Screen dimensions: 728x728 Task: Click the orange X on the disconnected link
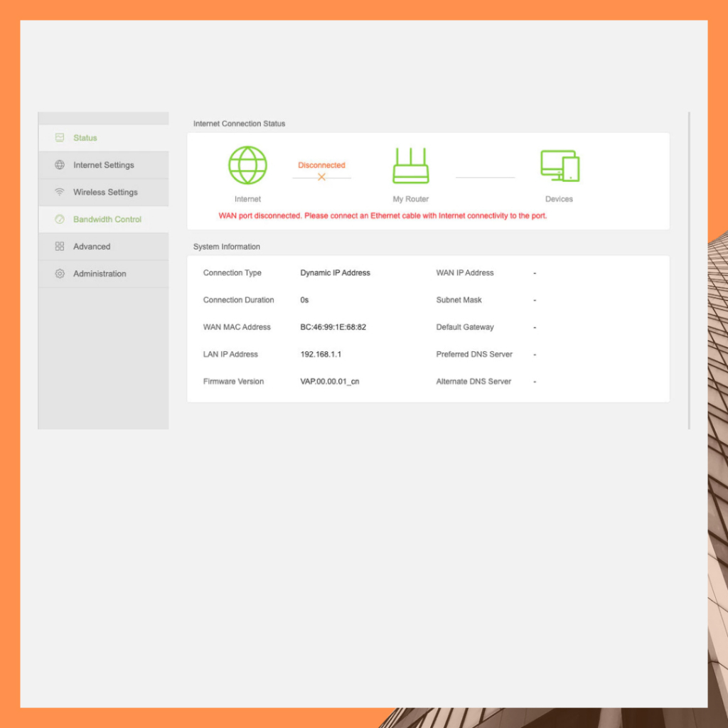[321, 177]
